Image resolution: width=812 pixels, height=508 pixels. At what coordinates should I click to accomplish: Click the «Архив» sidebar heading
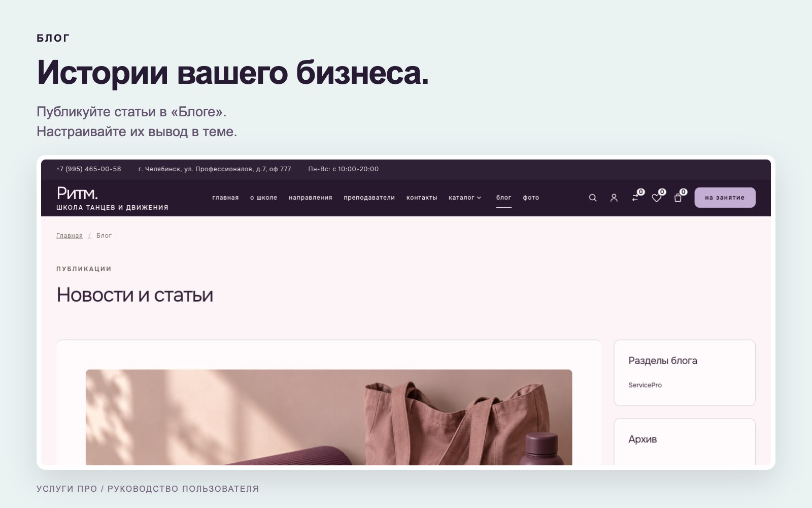click(x=642, y=439)
